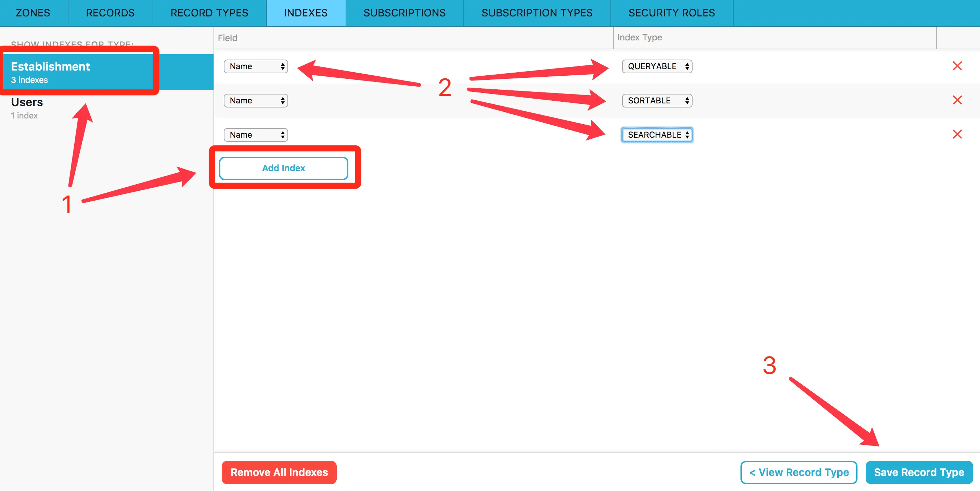Go to the RECORD TYPES tab
The height and width of the screenshot is (491, 980).
pos(209,13)
